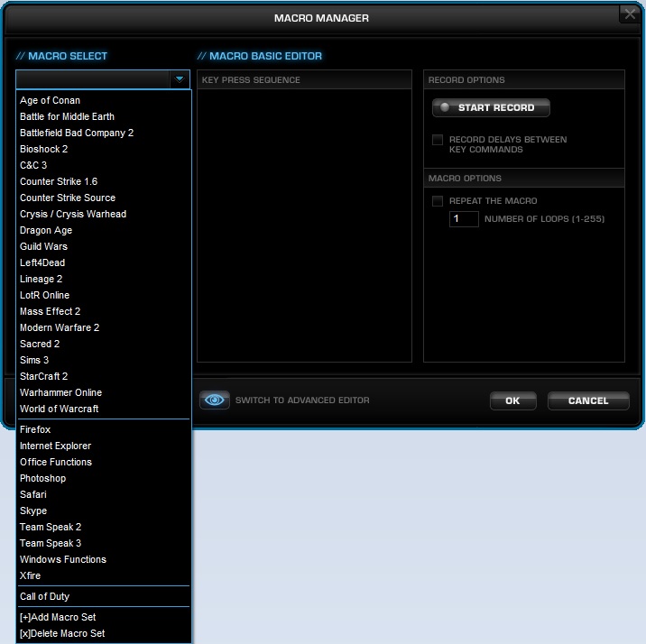The height and width of the screenshot is (644, 646).
Task: Pick Xfire macro set
Action: (x=104, y=575)
